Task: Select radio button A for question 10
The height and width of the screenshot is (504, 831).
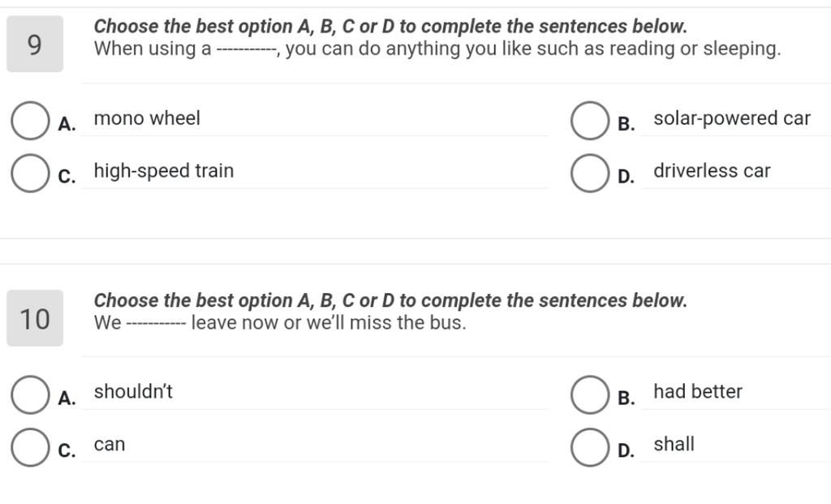Action: click(x=30, y=394)
